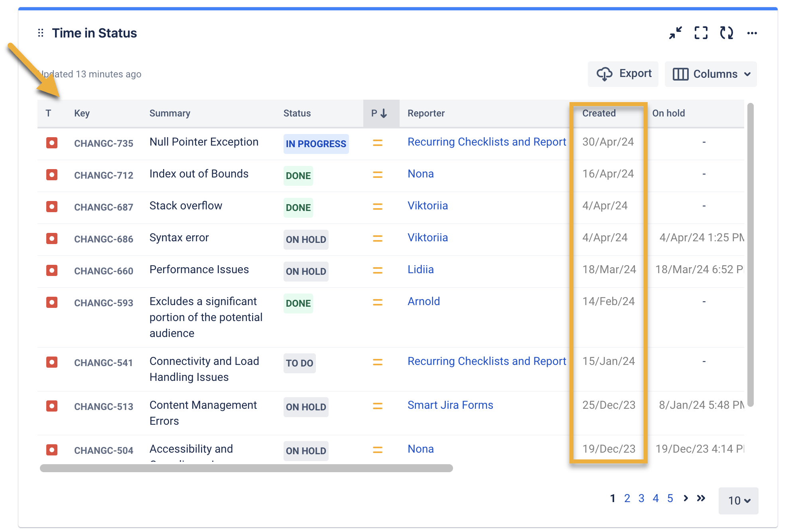
Task: Open reporter Nona's profile link
Action: pyautogui.click(x=420, y=173)
